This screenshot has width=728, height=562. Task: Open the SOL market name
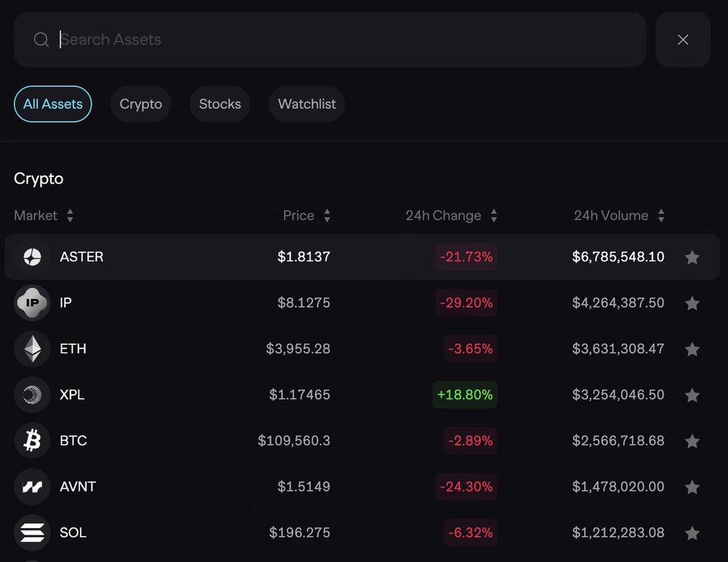(x=73, y=532)
